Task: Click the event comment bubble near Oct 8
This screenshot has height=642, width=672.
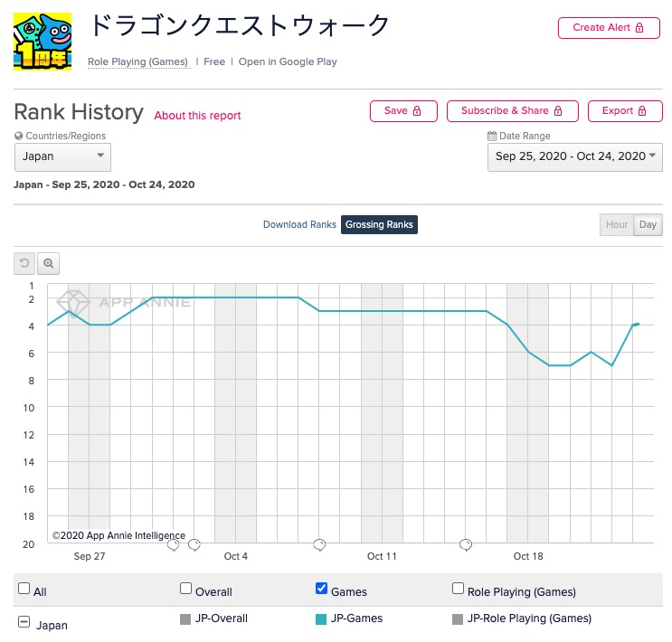Action: [319, 544]
